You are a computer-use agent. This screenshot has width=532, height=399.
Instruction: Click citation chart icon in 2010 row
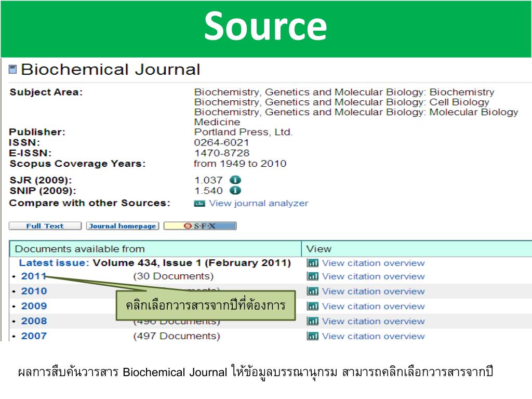coord(312,291)
